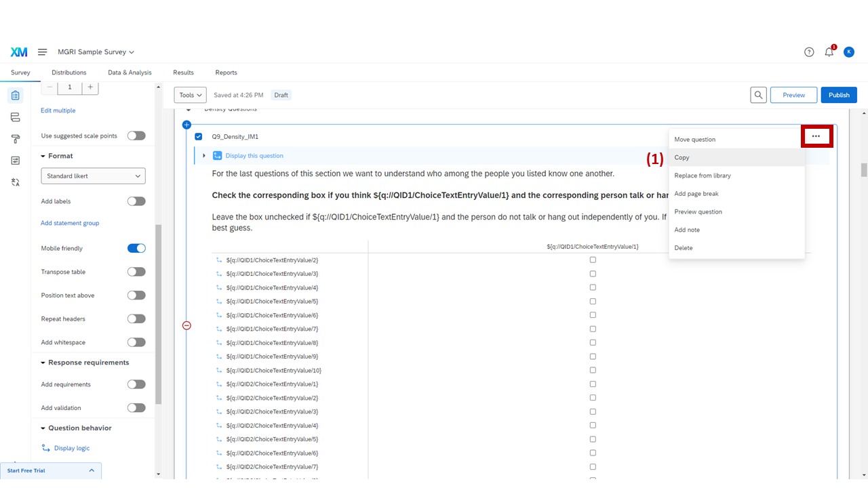Open Survey options settings icon

[x=15, y=160]
